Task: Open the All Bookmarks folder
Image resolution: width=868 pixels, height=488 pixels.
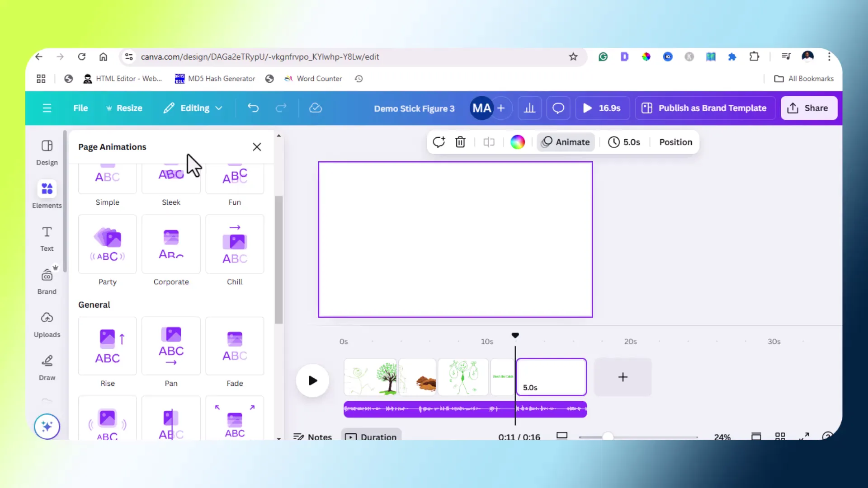Action: [x=804, y=79]
